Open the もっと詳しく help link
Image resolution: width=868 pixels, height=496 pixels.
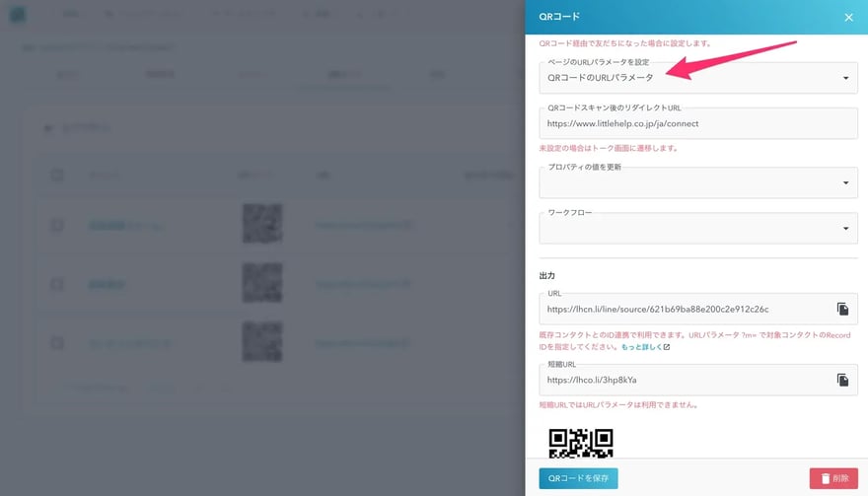(x=645, y=347)
